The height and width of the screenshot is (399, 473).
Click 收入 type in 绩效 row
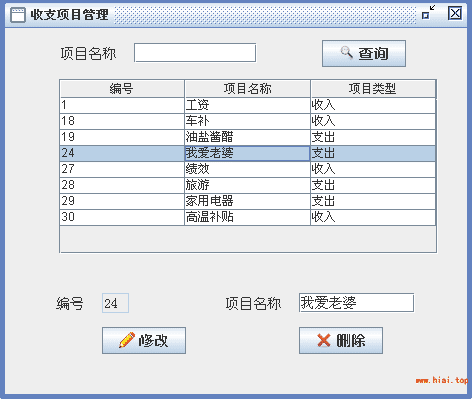point(373,169)
